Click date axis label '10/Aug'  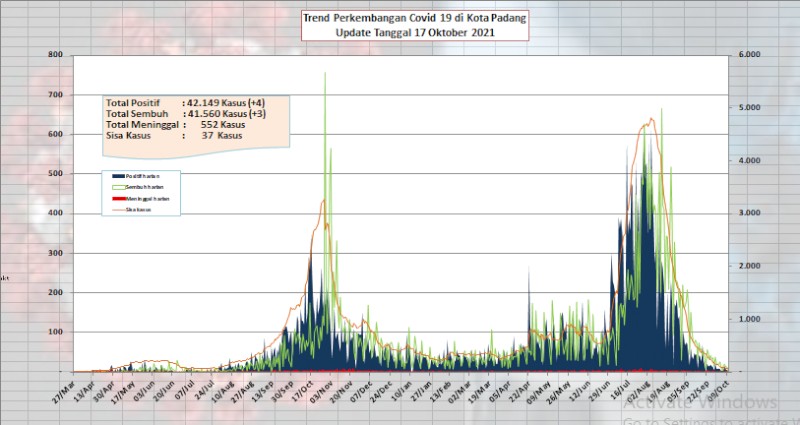(222, 392)
